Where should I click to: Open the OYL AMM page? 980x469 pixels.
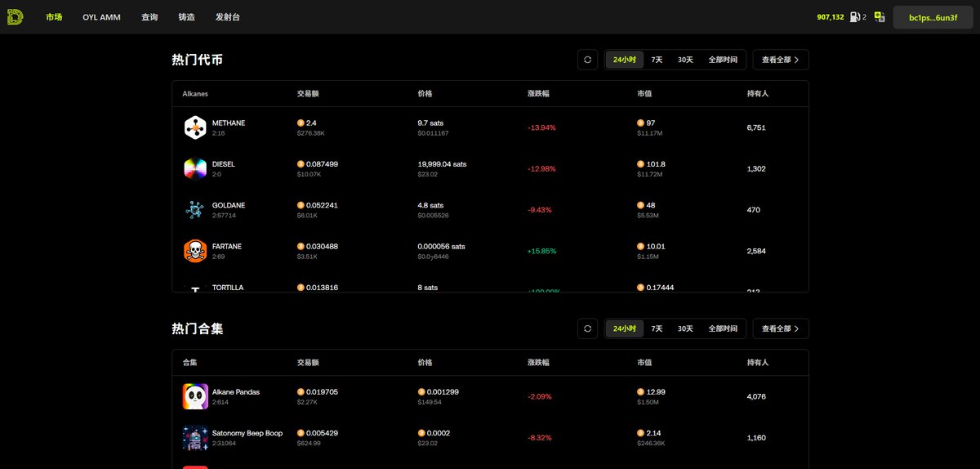point(101,17)
